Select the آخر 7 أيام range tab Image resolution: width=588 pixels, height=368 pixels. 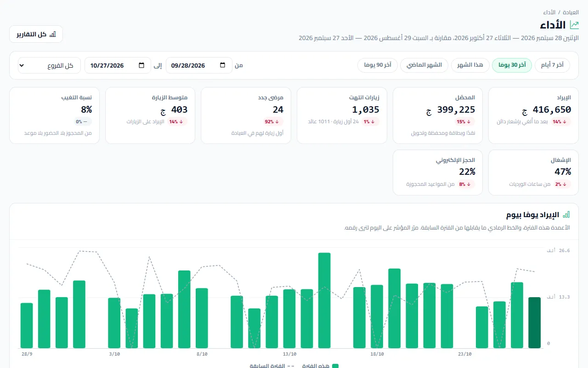click(x=552, y=65)
